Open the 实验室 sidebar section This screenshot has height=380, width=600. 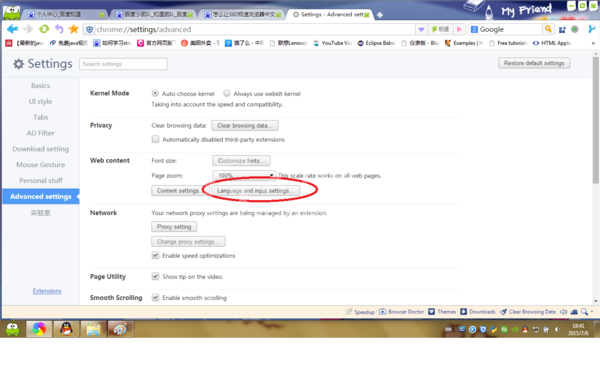[41, 213]
